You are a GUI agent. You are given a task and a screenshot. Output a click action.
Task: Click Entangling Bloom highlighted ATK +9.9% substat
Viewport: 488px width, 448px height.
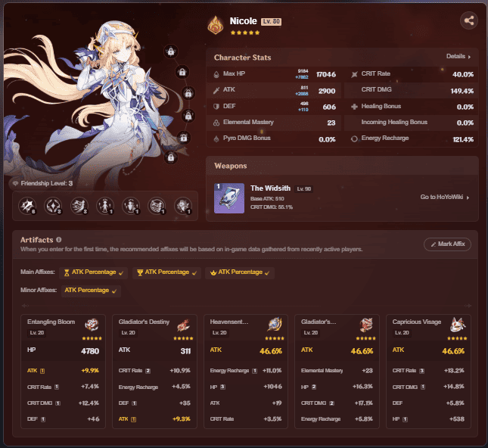[64, 371]
